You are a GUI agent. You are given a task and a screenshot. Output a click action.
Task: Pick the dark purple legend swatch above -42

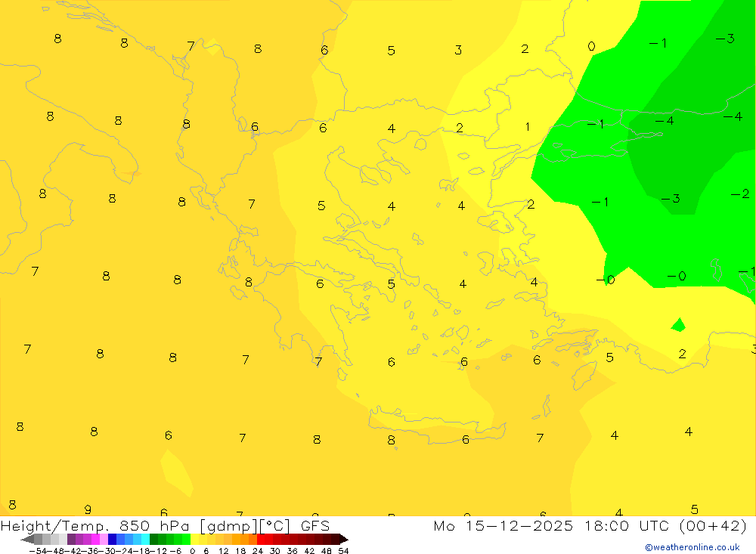click(71, 540)
